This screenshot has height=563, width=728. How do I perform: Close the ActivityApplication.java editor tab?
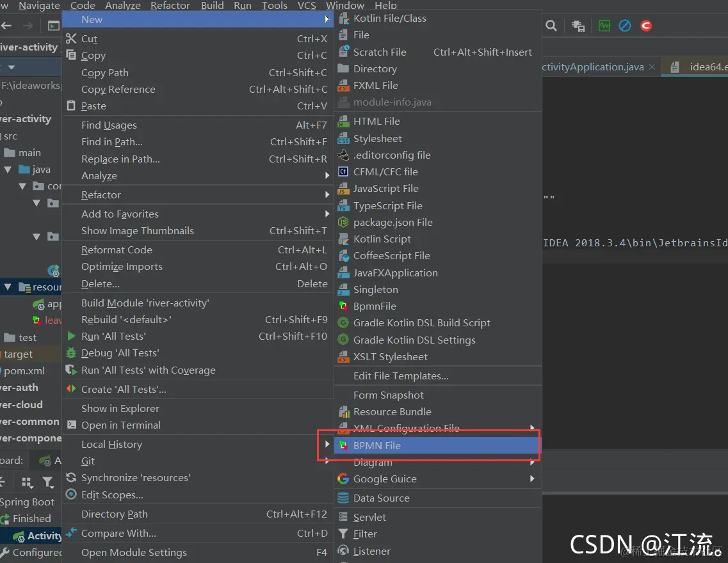tap(652, 67)
